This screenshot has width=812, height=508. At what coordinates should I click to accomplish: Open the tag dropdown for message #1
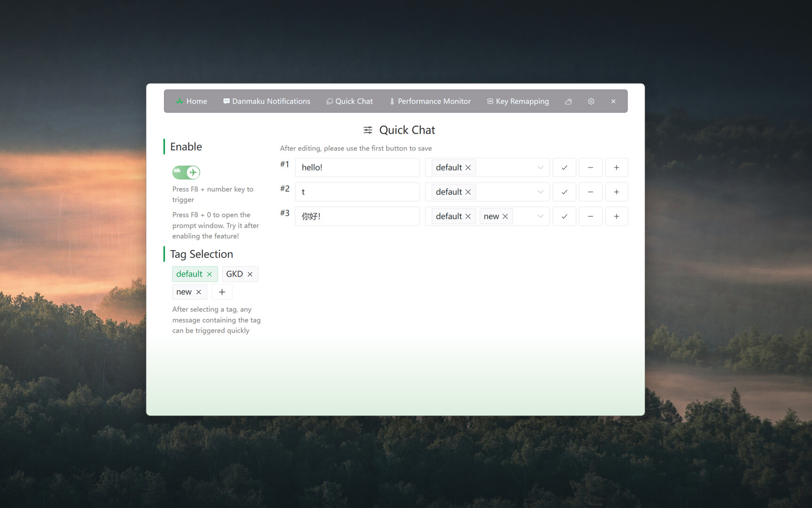(x=540, y=167)
